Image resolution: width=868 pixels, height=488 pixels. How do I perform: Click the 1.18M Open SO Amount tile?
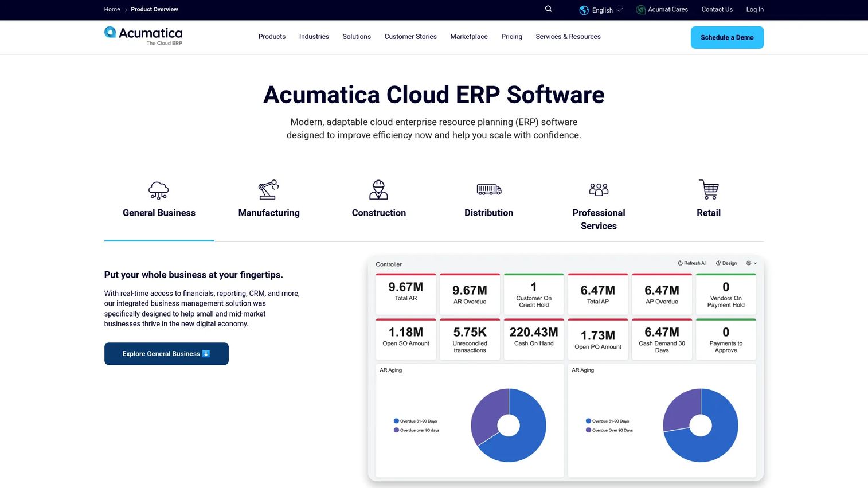tap(406, 339)
